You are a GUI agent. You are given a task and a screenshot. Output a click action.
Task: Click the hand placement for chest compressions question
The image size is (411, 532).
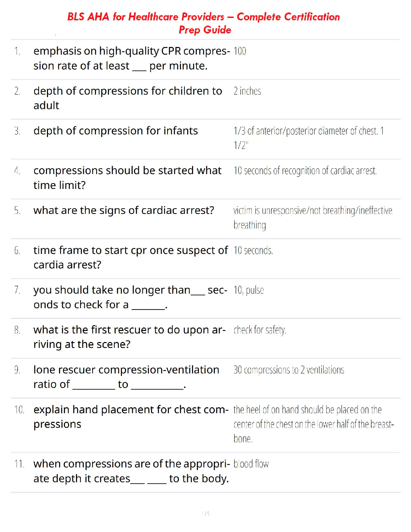point(131,417)
